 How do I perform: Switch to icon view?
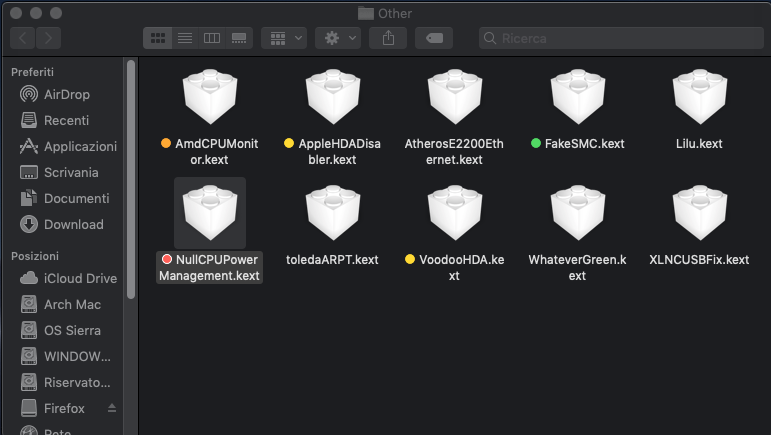point(157,38)
